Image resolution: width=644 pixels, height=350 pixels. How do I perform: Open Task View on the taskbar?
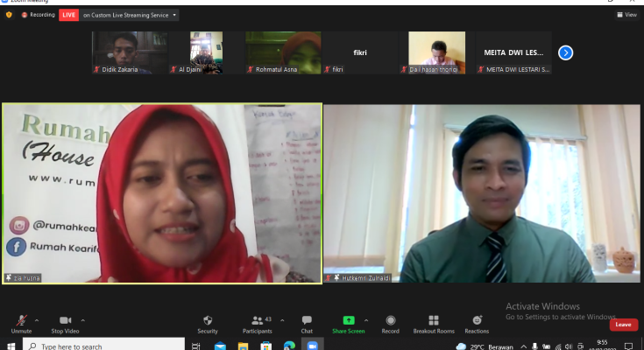196,346
